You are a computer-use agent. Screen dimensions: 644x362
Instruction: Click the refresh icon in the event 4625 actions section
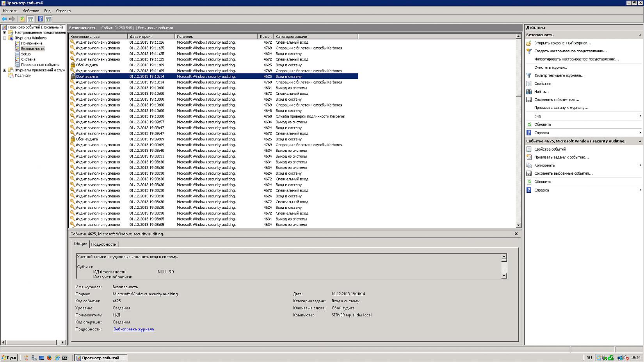click(529, 182)
